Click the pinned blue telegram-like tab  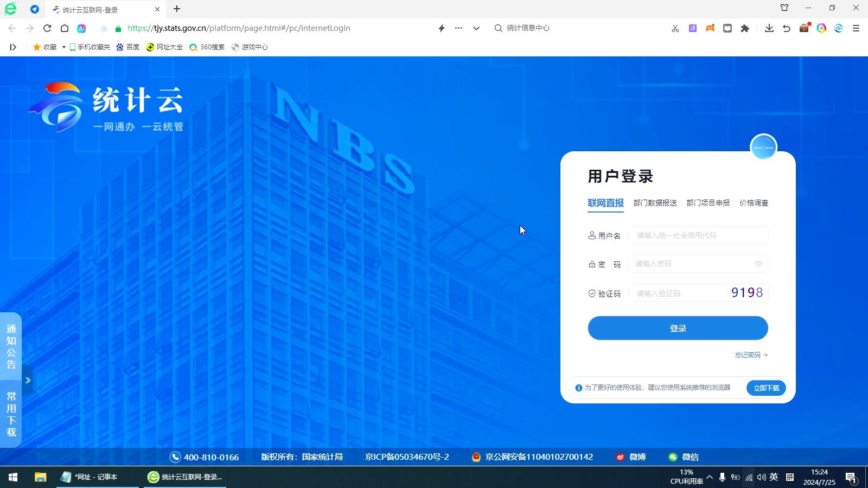35,9
